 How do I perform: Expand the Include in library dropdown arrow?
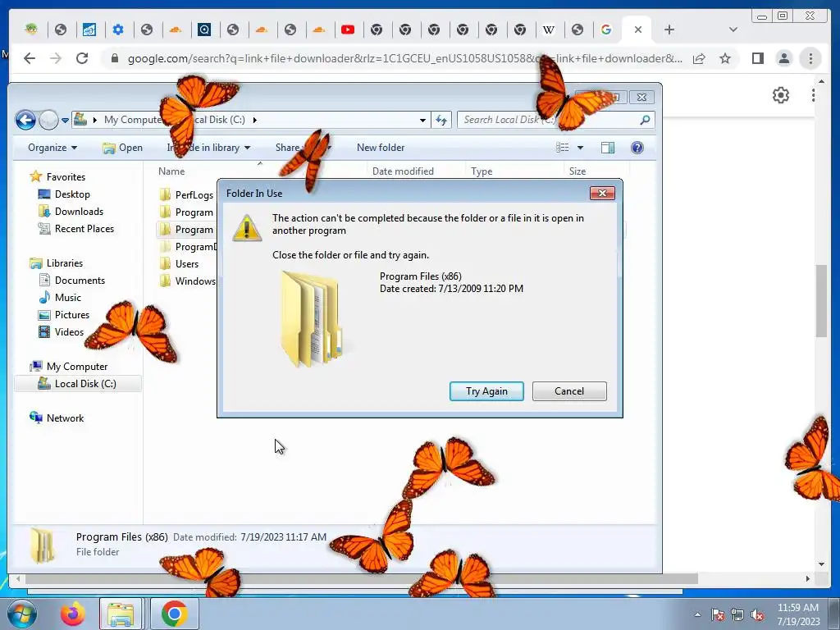(x=247, y=148)
